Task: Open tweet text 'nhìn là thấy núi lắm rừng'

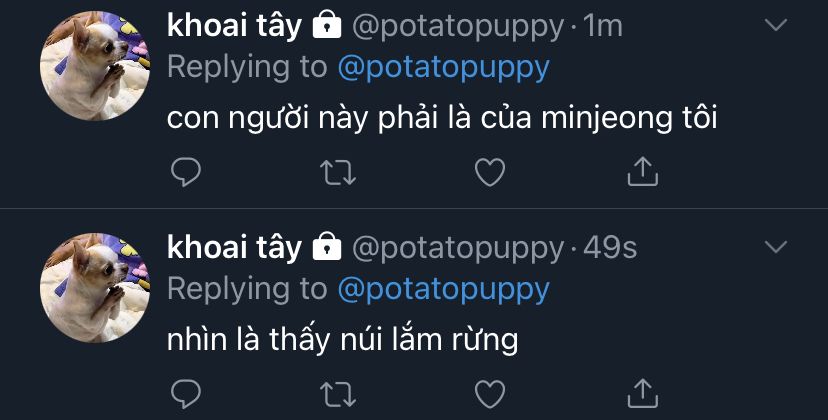Action: [342, 340]
